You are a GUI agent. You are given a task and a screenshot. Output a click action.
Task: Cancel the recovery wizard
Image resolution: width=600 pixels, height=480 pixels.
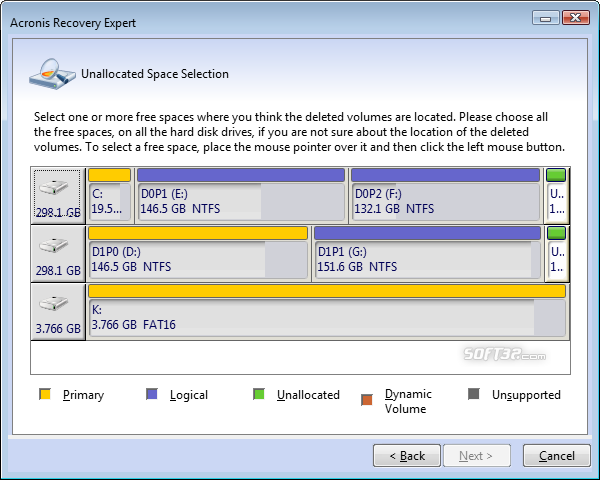click(x=556, y=456)
